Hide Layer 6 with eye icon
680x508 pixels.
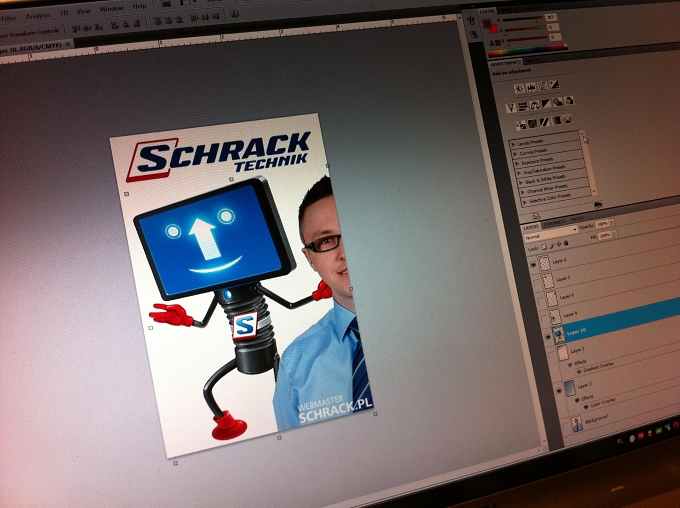[x=534, y=265]
